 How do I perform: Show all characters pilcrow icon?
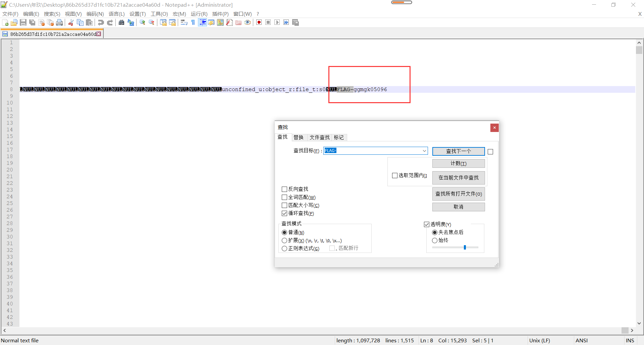(193, 22)
